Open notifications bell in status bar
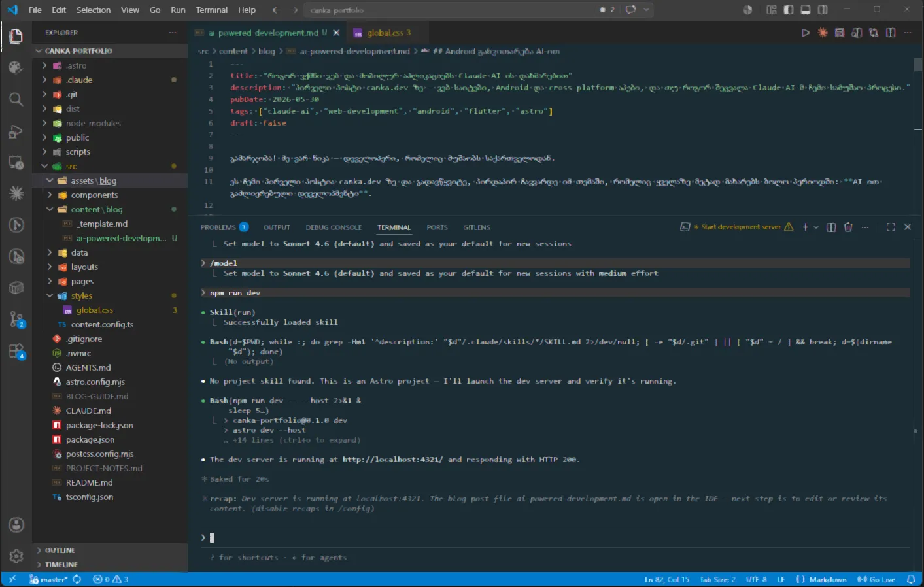This screenshot has height=587, width=924. point(911,579)
